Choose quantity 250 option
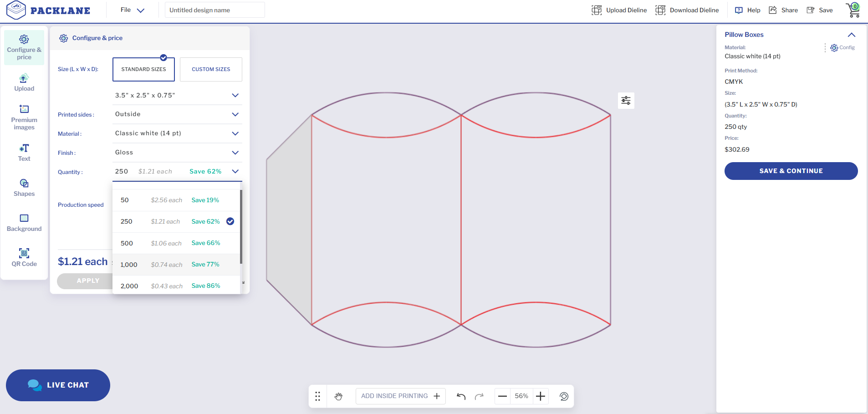This screenshot has height=414, width=868. (x=176, y=221)
